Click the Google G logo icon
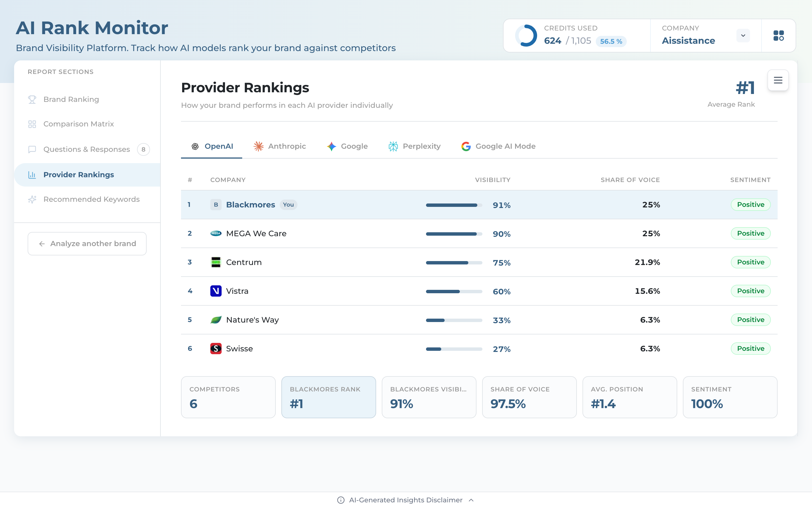This screenshot has width=812, height=508. [466, 146]
